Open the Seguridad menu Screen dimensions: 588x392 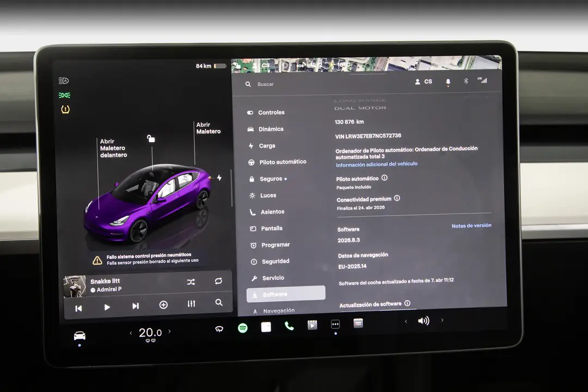[x=271, y=261]
